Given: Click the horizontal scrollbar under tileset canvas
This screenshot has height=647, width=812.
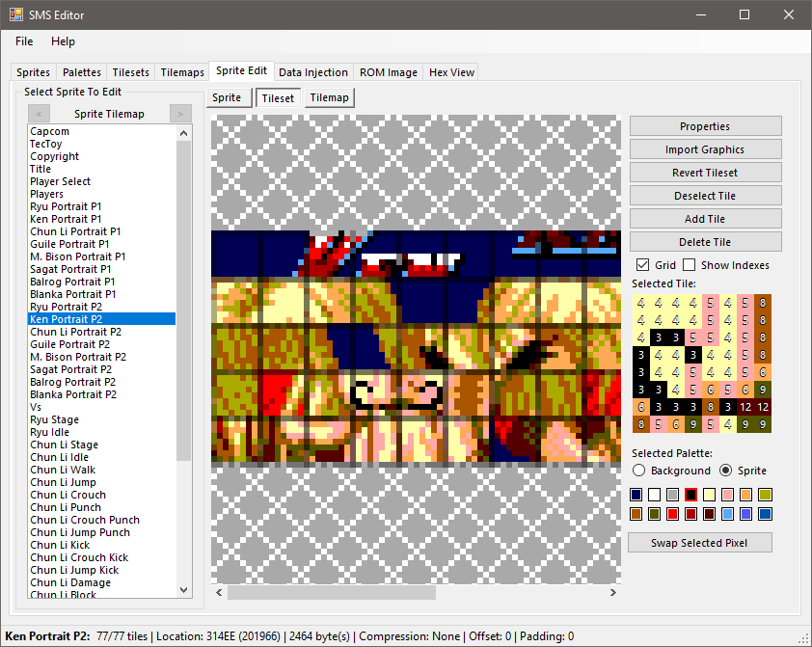Looking at the screenshot, I should pos(332,593).
